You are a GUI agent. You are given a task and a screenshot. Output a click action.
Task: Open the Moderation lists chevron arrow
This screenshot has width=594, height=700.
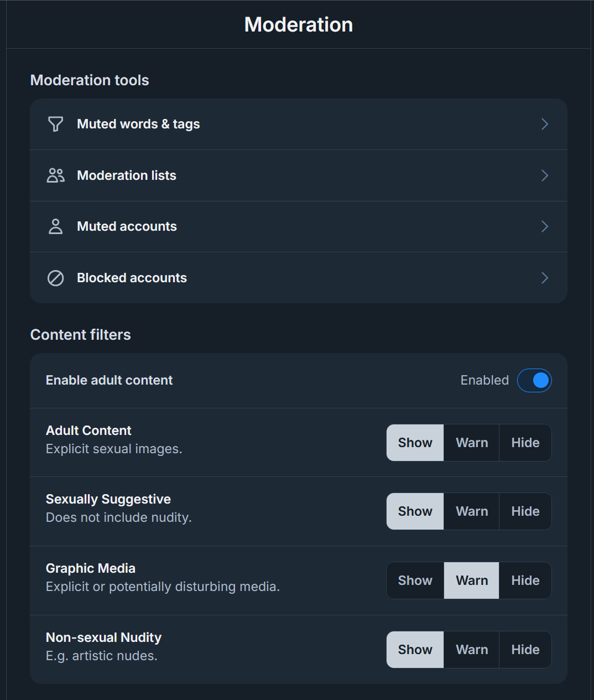point(544,175)
